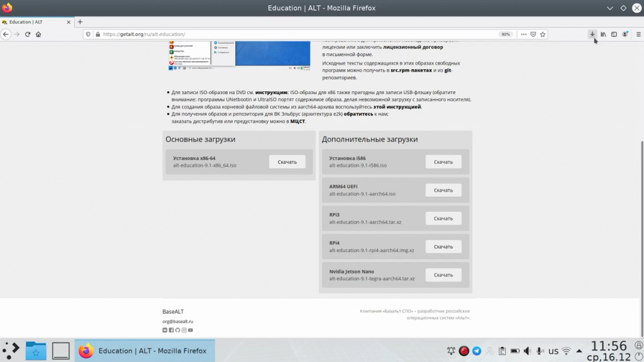
Task: Download Nvidia Jetson Nano image with Скачать
Action: point(443,275)
